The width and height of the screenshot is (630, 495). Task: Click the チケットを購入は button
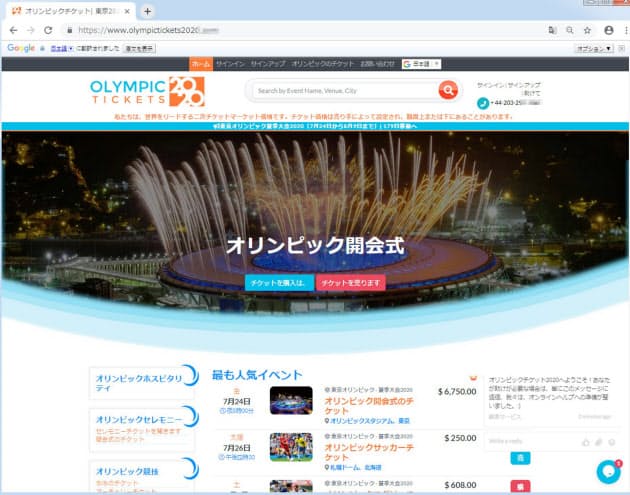click(x=278, y=283)
